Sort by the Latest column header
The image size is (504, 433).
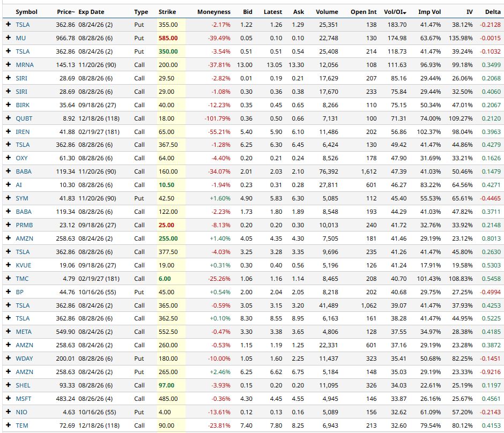(x=273, y=12)
